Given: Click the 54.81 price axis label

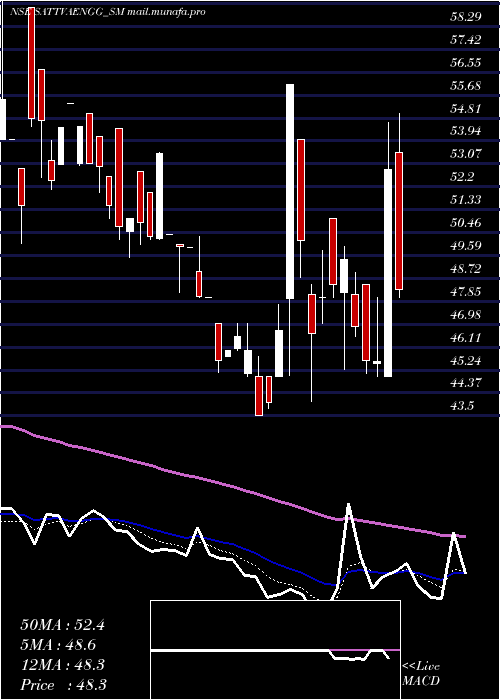Looking at the screenshot, I should (466, 108).
